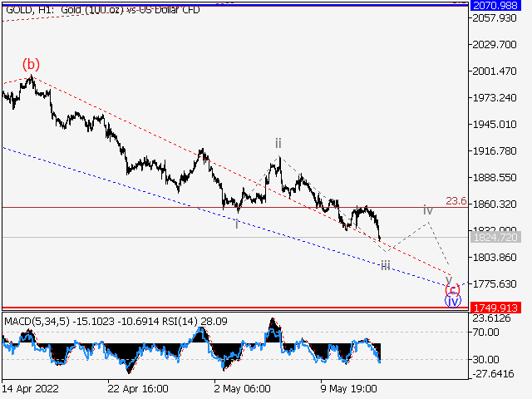
Task: Click the 30.00 RSI level value
Action: coord(485,359)
